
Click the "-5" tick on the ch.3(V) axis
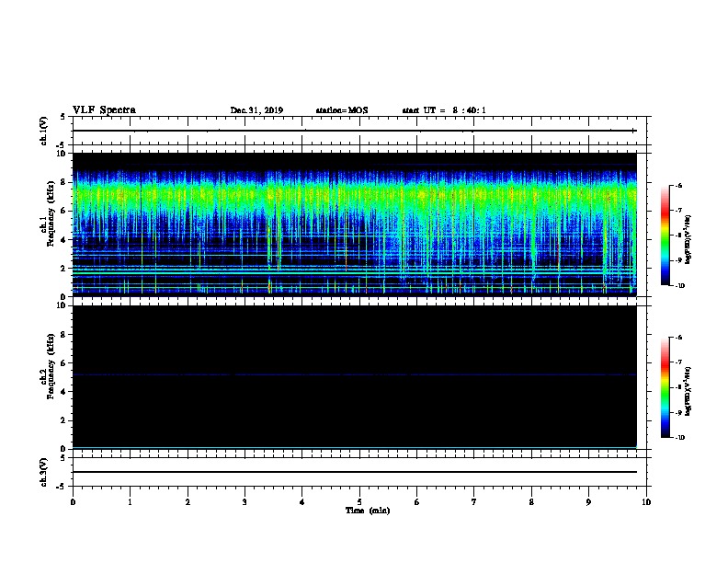coord(62,487)
